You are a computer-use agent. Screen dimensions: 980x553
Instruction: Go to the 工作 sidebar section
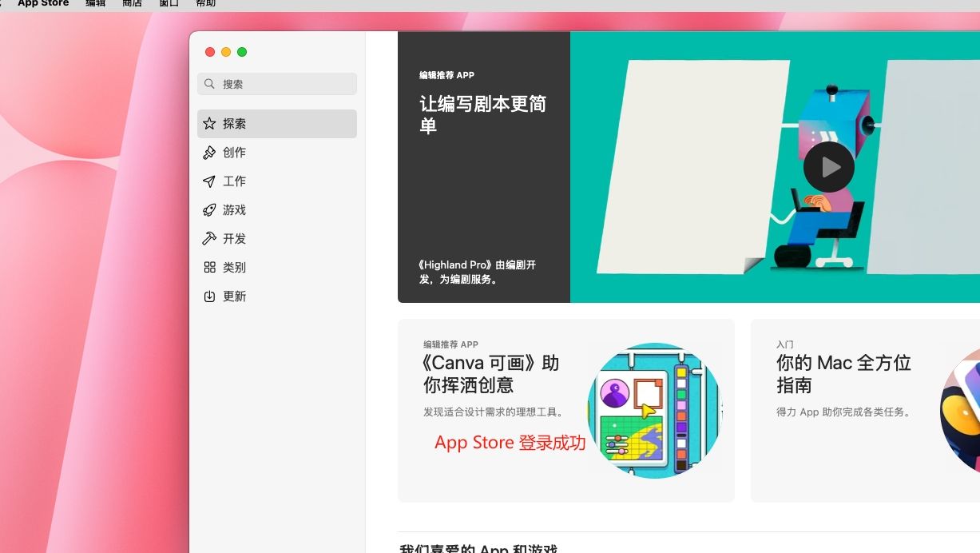(x=277, y=181)
